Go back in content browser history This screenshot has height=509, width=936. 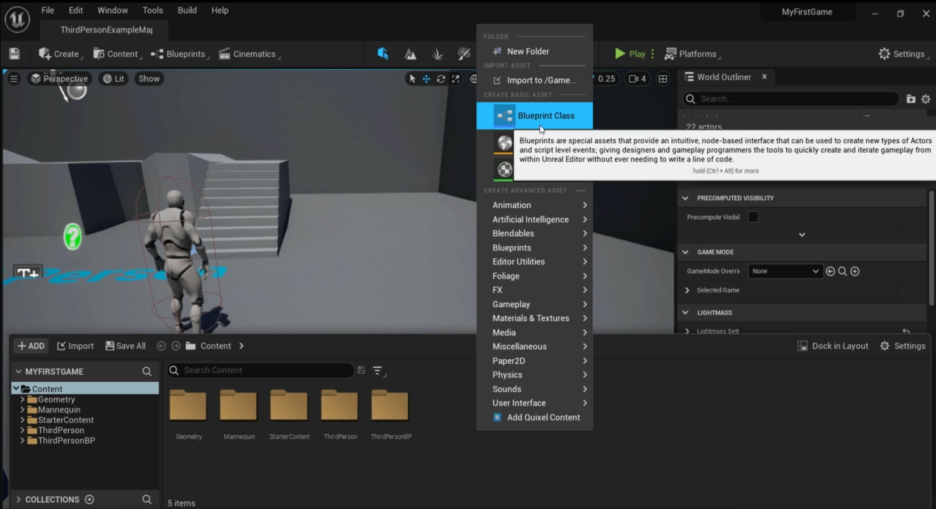(x=161, y=346)
